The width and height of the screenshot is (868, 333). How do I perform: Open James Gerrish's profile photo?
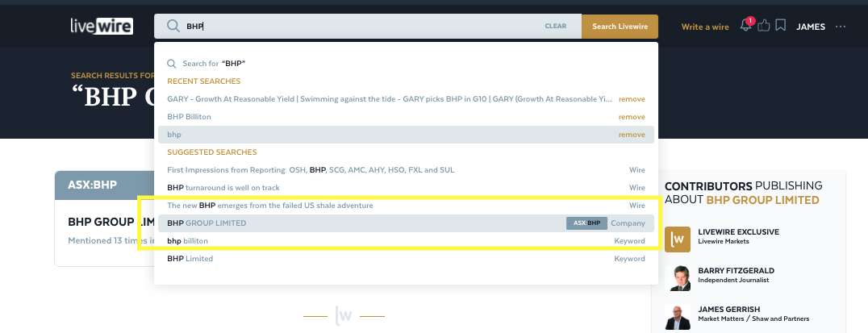[678, 315]
